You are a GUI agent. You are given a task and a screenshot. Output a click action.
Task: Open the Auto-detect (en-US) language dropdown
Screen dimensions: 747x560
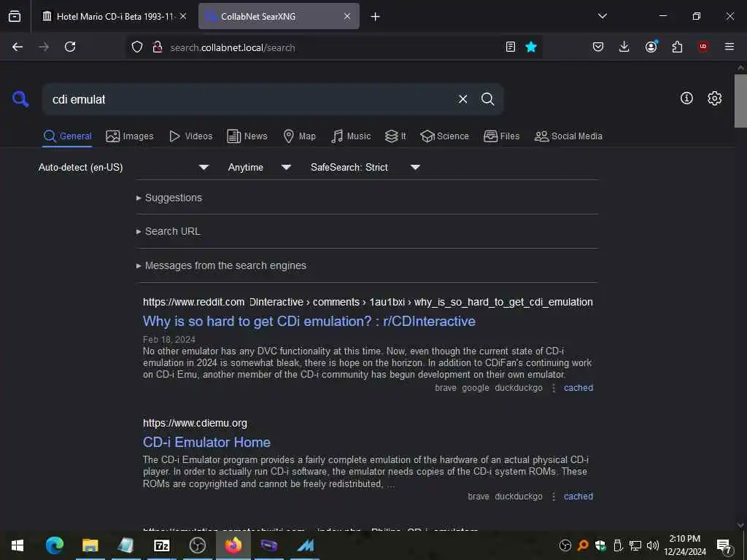pyautogui.click(x=124, y=167)
